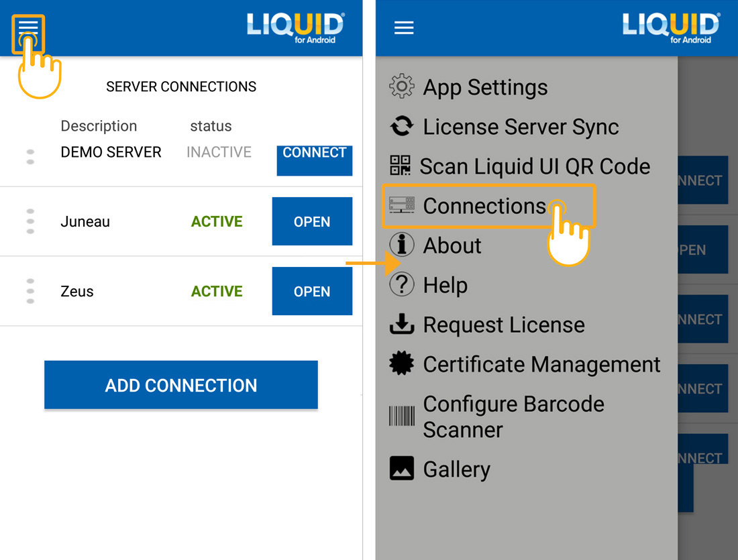Click the App Settings gear icon
The image size is (738, 560).
tap(402, 87)
